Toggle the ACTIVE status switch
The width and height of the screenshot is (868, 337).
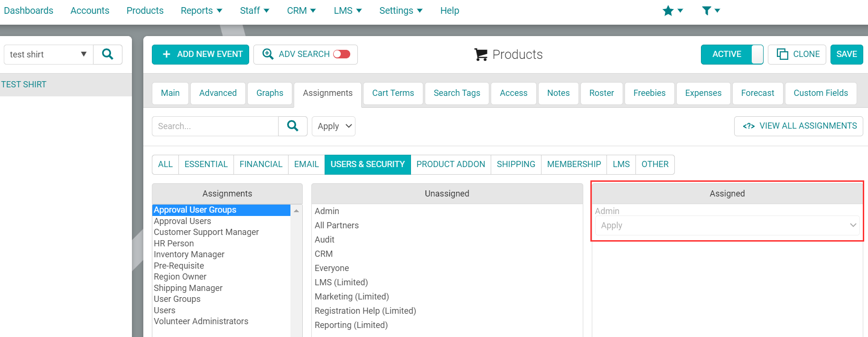tap(732, 54)
